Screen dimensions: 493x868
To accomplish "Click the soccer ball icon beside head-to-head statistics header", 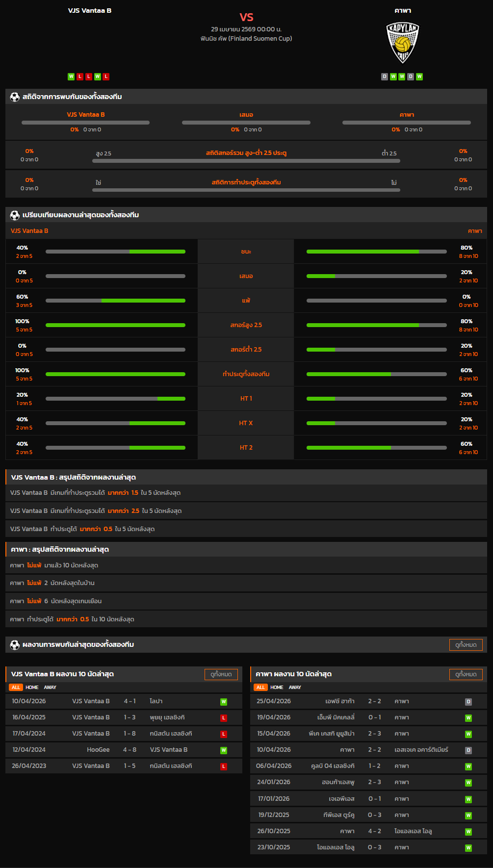I will (x=15, y=97).
